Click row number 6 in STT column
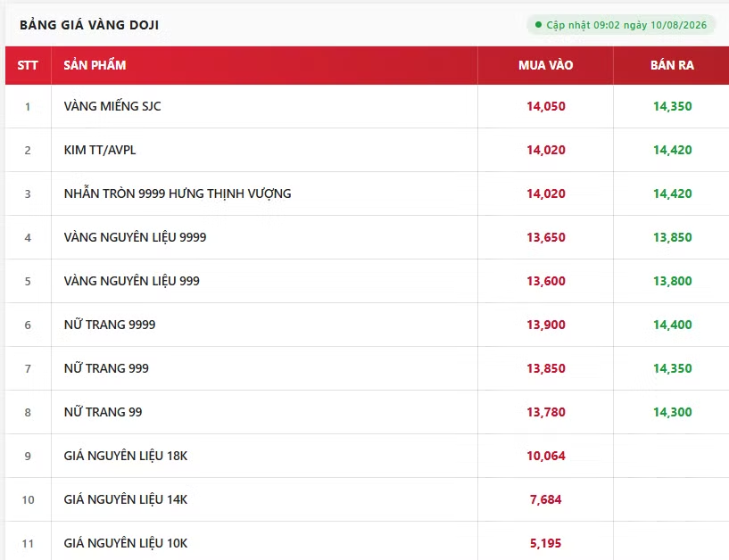Screen dimensions: 729x560 point(28,325)
